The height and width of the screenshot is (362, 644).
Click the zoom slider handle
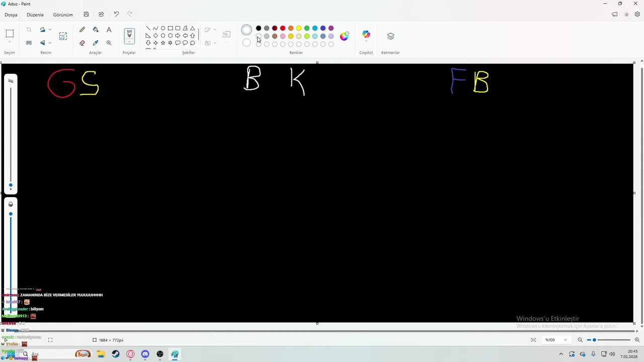pos(594,340)
